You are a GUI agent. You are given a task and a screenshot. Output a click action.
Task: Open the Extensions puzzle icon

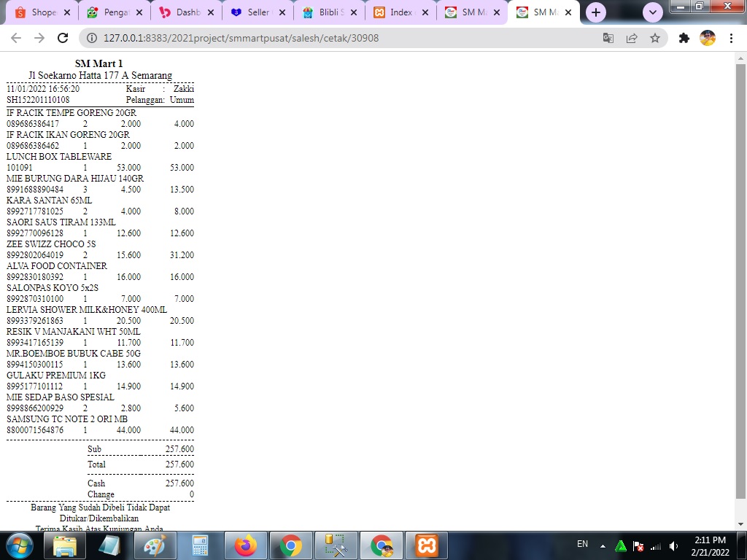pyautogui.click(x=684, y=38)
